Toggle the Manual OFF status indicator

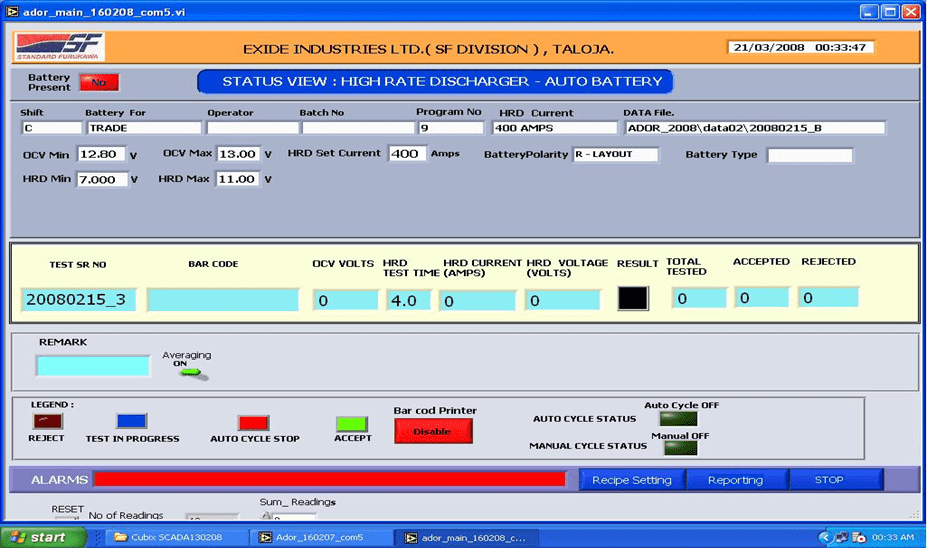[x=680, y=448]
